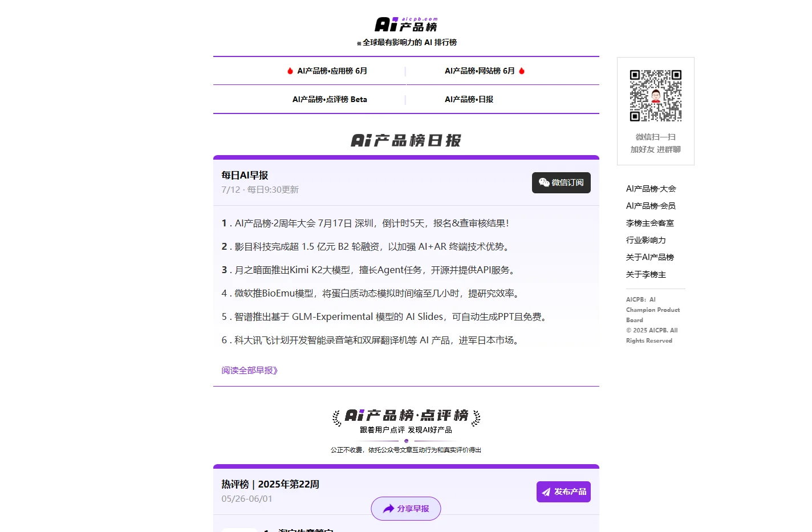This screenshot has height=532, width=812.
Task: Click the 分享早报 floating button
Action: pyautogui.click(x=406, y=509)
